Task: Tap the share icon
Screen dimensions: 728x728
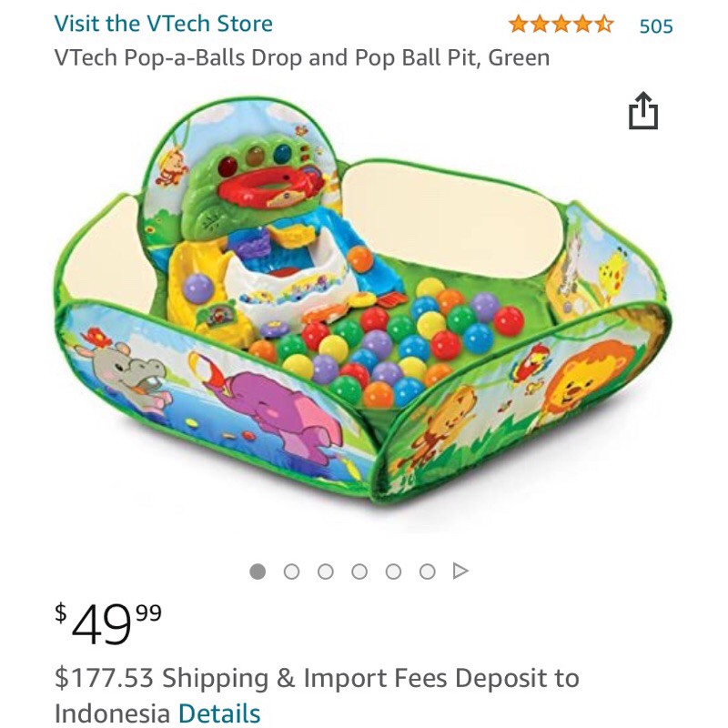Action: [642, 111]
